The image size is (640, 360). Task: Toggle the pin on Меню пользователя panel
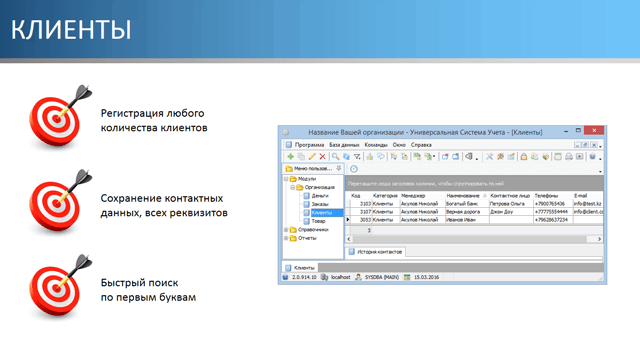[339, 168]
